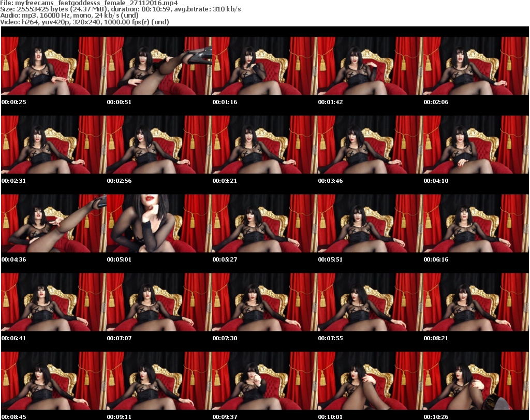The width and height of the screenshot is (530, 420).
Task: Click the frame above timestamp 00:07:30
Action: click(265, 302)
